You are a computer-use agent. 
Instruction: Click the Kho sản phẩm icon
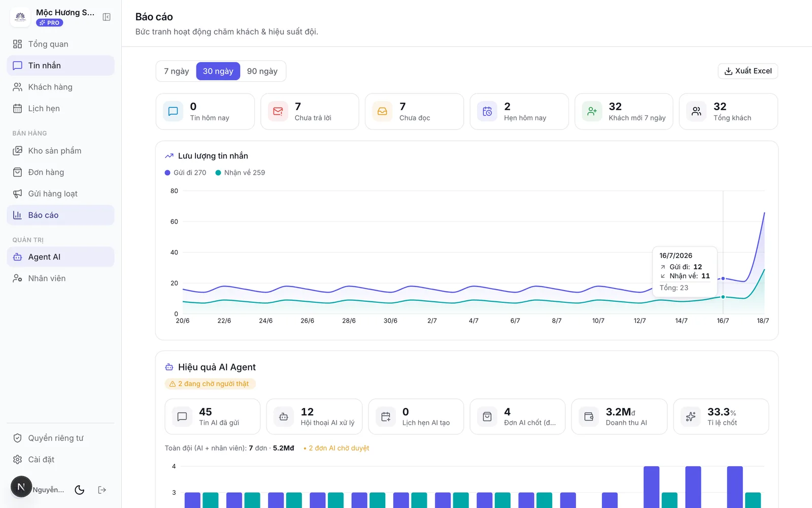coord(17,151)
